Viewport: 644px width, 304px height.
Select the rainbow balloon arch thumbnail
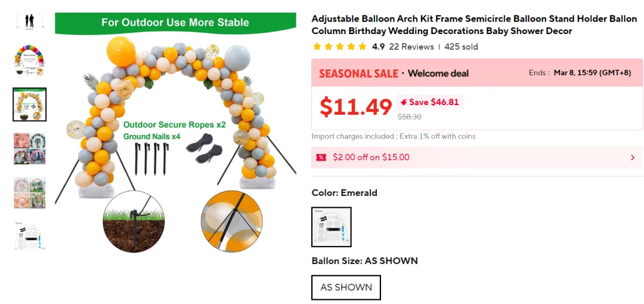[29, 60]
